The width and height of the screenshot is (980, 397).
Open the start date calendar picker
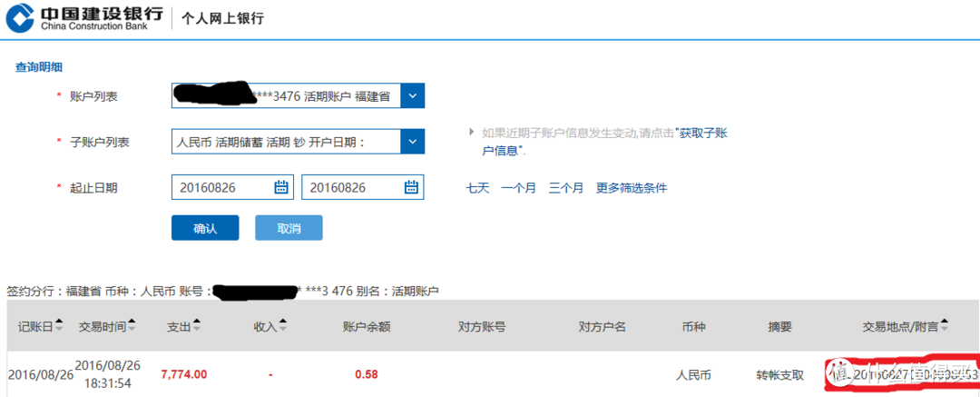281,186
